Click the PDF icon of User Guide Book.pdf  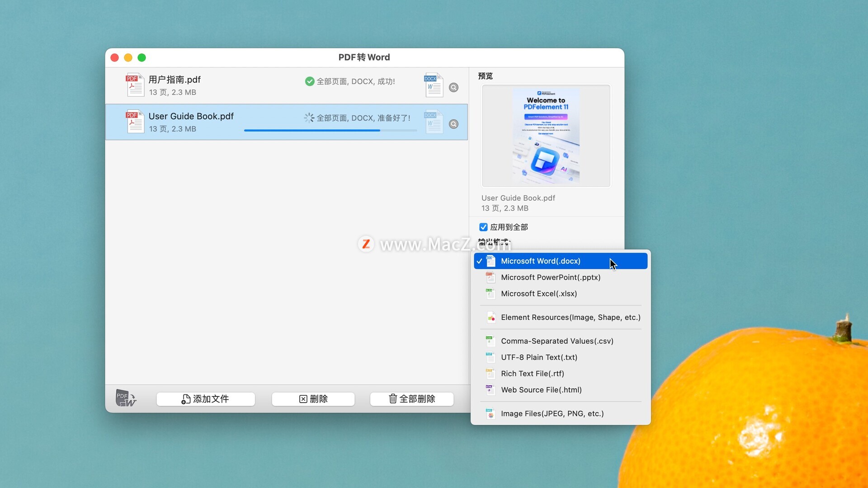tap(135, 122)
